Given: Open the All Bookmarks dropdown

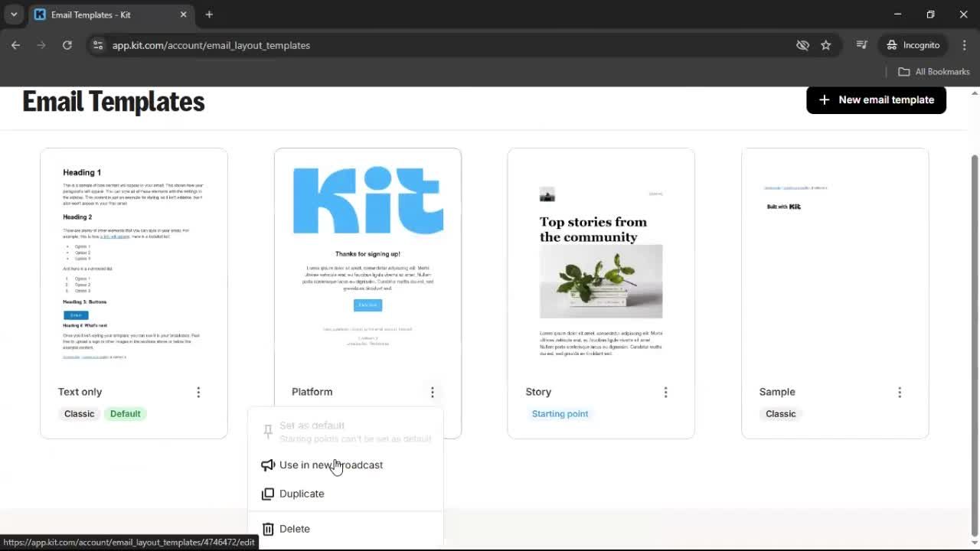Looking at the screenshot, I should point(933,71).
